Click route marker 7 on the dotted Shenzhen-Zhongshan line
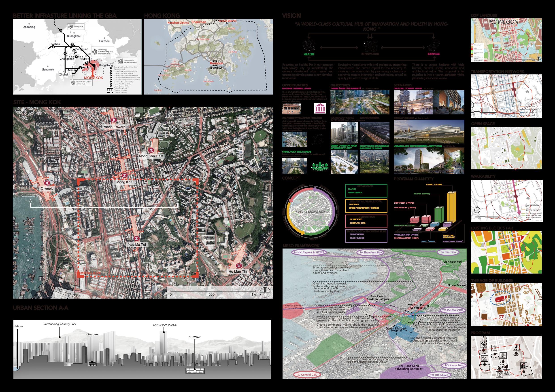This screenshot has width=555, height=392. pos(76,57)
